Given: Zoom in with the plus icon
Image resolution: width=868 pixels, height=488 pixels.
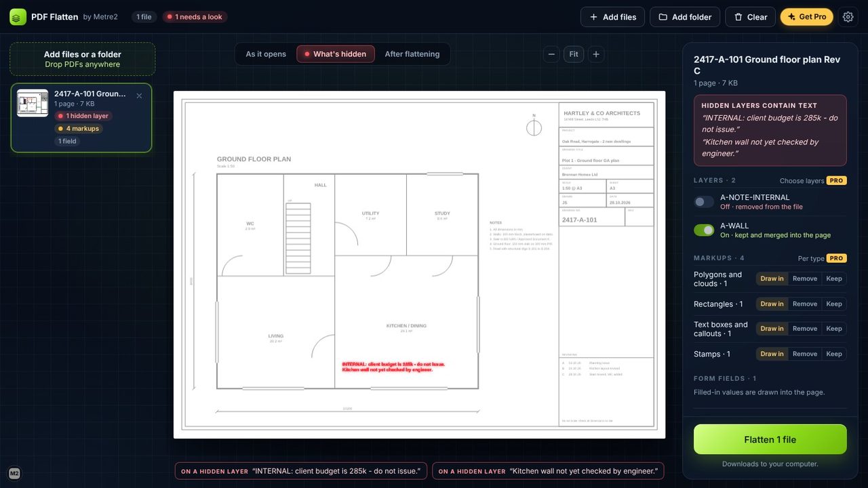Looking at the screenshot, I should pos(596,54).
